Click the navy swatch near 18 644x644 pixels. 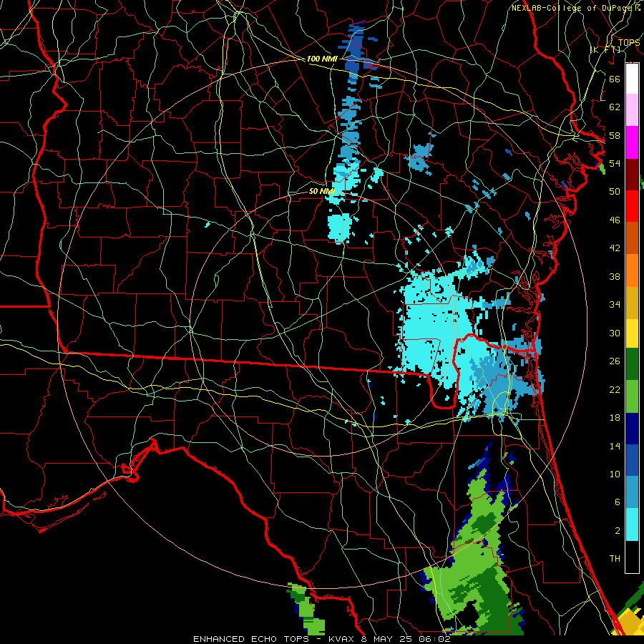[632, 429]
